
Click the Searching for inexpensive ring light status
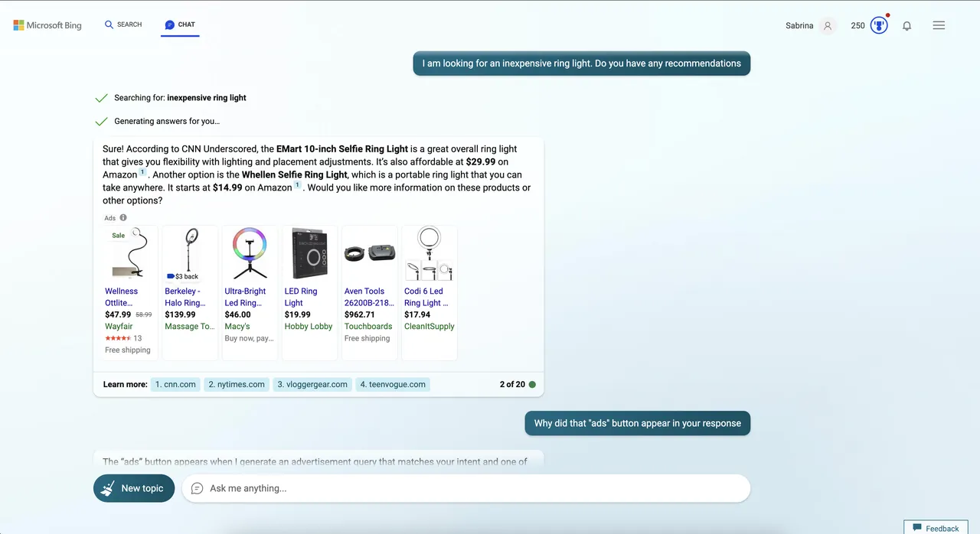(x=180, y=98)
